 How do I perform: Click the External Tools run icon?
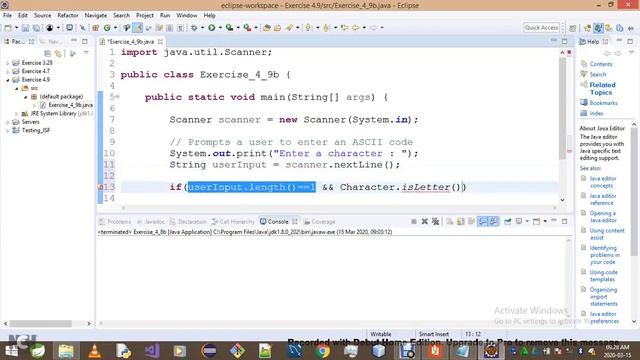(247, 28)
